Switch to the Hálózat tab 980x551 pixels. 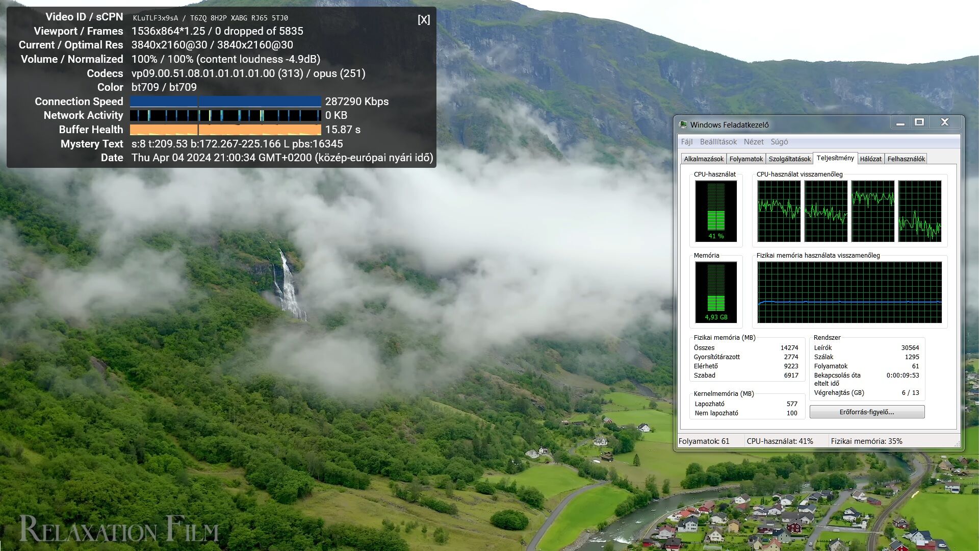pyautogui.click(x=870, y=159)
